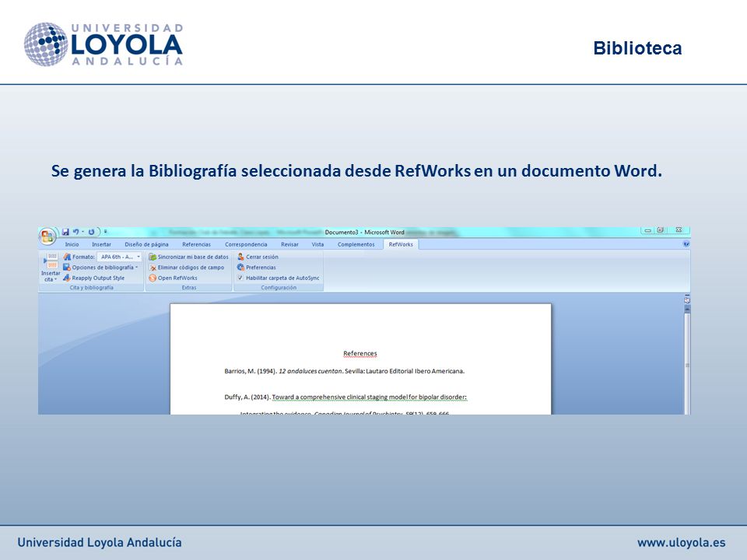Click the Sincronizar mi base de datos icon
This screenshot has height=560, width=747.
tap(153, 257)
